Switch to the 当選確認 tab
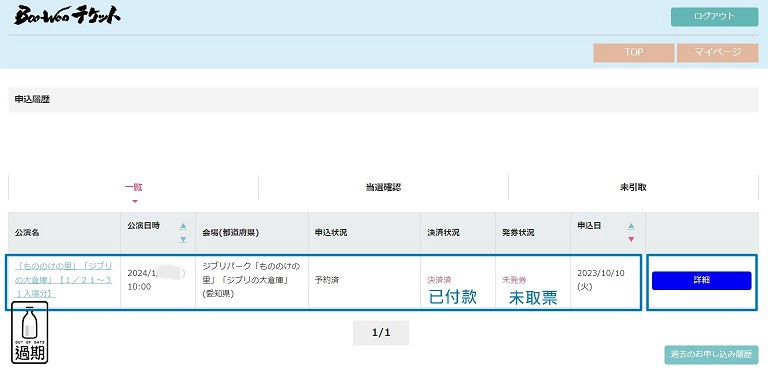The height and width of the screenshot is (375, 768). pos(383,188)
